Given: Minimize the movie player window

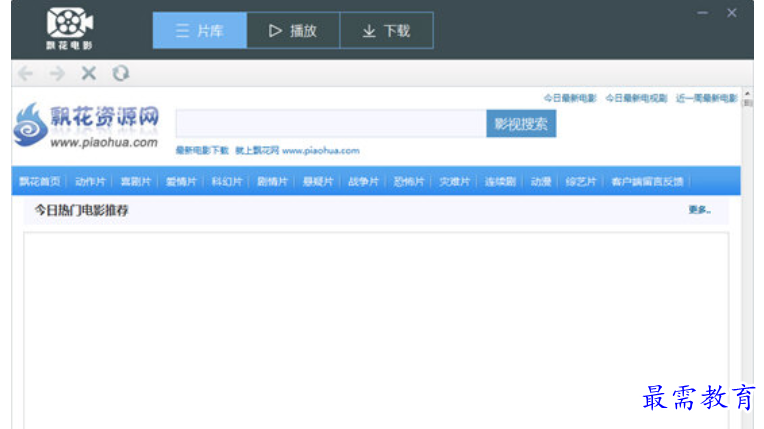Looking at the screenshot, I should click(703, 13).
